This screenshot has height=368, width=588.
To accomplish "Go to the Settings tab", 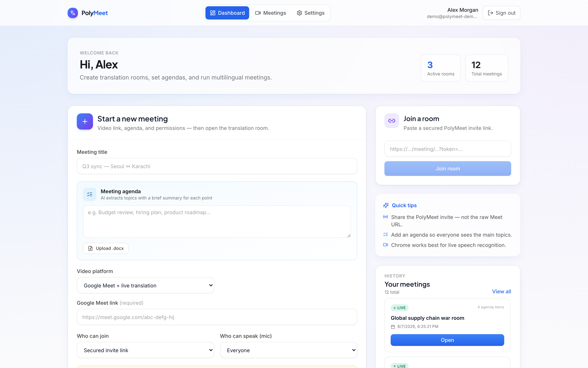I will pyautogui.click(x=311, y=13).
